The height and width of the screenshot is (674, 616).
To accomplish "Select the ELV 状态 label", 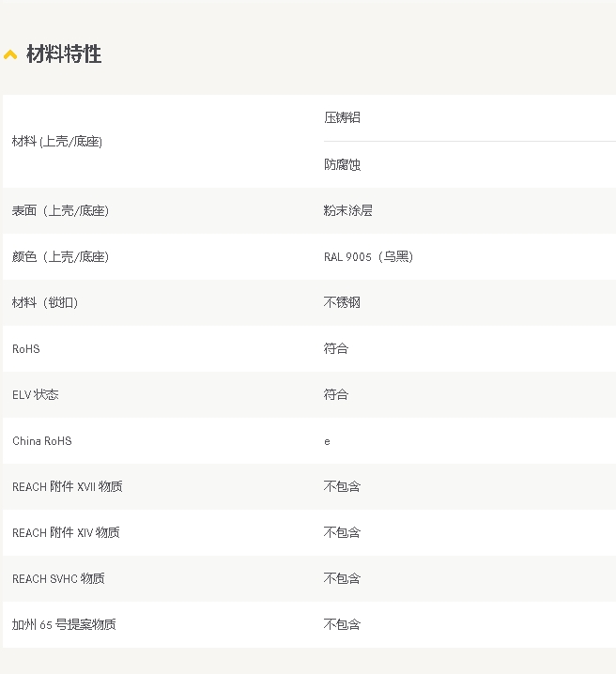I will click(36, 394).
